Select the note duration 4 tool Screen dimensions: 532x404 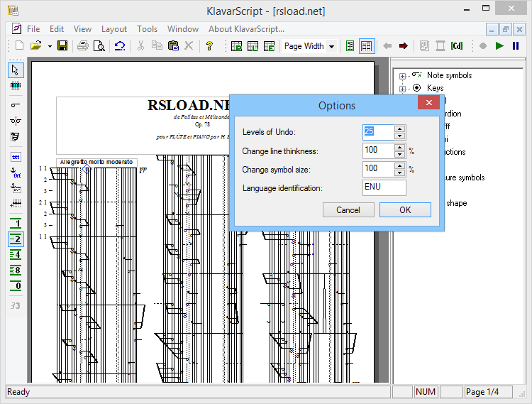[16, 254]
